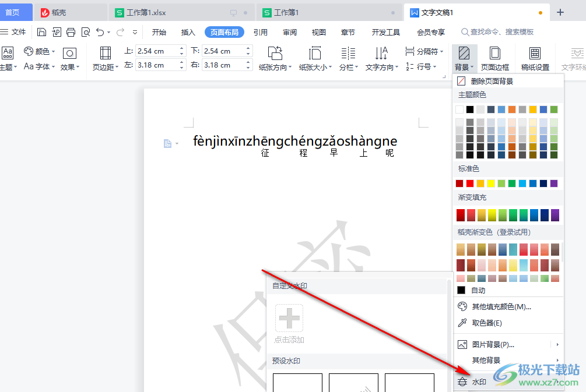The image size is (586, 392).
Task: Expand Undo history dropdown arrow
Action: pyautogui.click(x=109, y=33)
